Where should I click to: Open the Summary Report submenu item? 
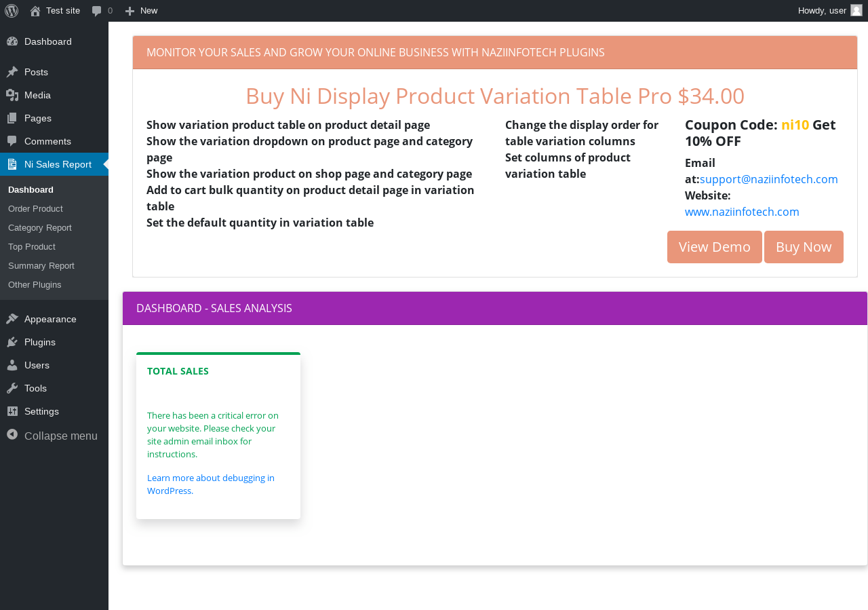point(54,265)
